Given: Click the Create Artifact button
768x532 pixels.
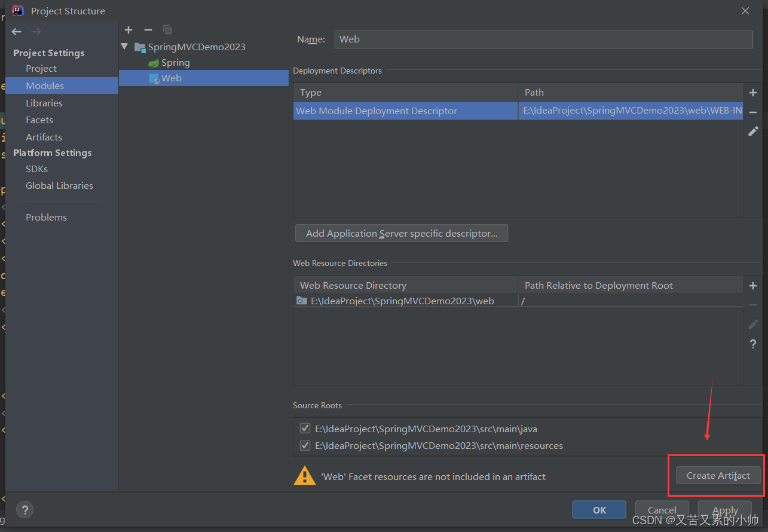Looking at the screenshot, I should point(718,475).
